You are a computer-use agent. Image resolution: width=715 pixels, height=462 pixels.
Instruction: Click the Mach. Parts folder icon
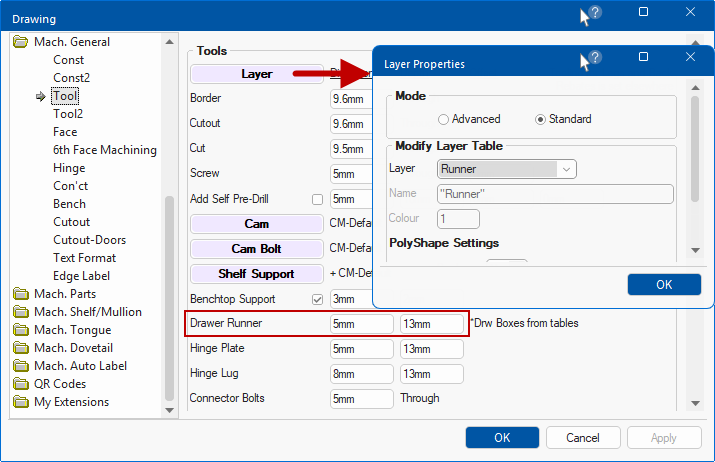pyautogui.click(x=21, y=294)
